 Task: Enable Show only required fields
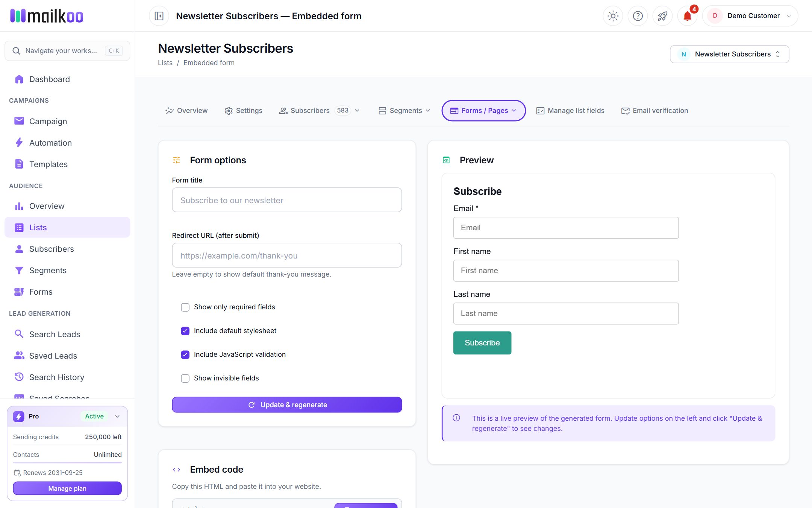(185, 307)
